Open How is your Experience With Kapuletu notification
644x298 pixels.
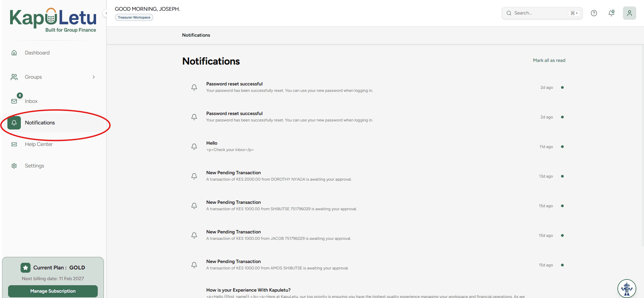tap(248, 290)
